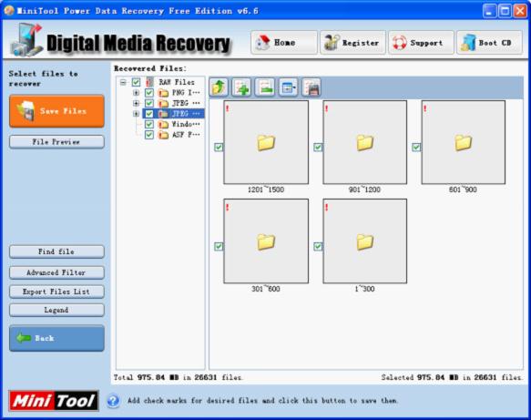
Task: Click the MiniTool logo
Action: [x=54, y=401]
